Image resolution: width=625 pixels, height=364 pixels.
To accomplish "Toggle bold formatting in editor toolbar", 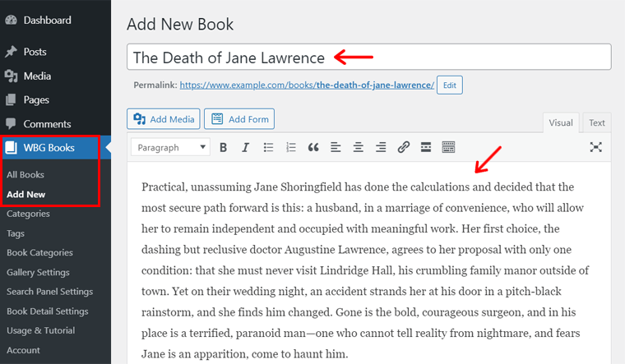I will (x=223, y=148).
